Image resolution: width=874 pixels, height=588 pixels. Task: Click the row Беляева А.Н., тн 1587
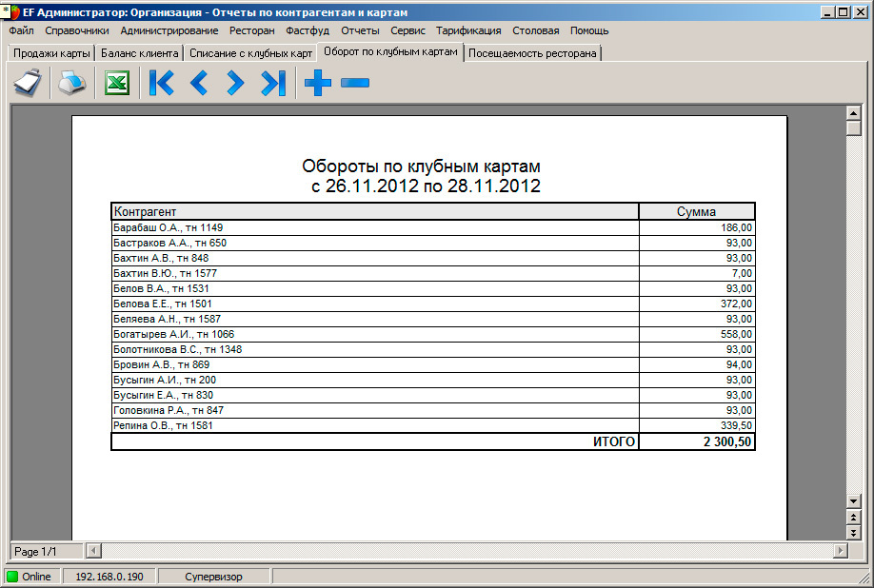432,319
